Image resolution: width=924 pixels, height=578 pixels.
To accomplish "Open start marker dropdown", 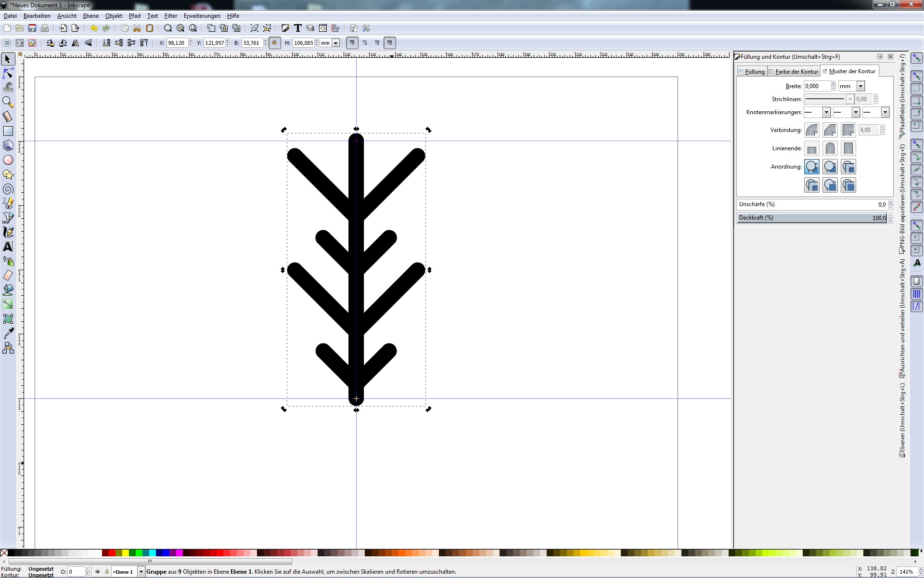I will tap(826, 112).
